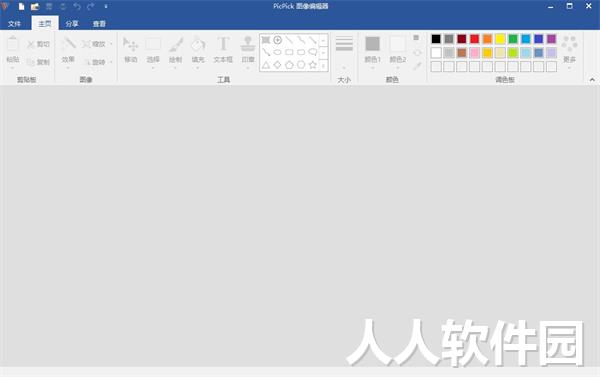Create a new image from quick access toolbar
The image size is (600, 377).
[x=22, y=7]
